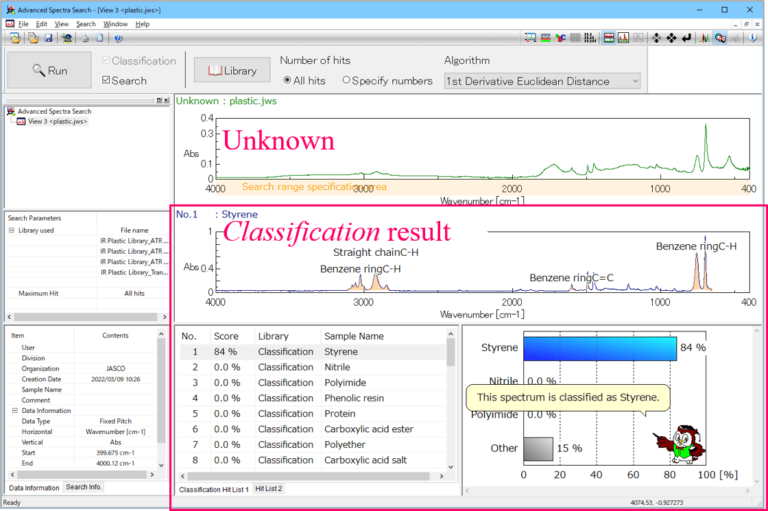Viewport: 768px width, 511px height.
Task: Click the highlighted functional group search icon
Action: (720, 38)
